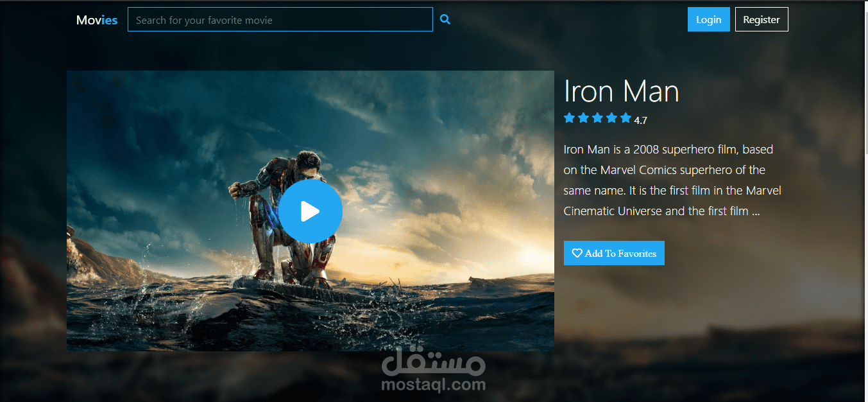Image resolution: width=868 pixels, height=402 pixels.
Task: Click the Iron Man title
Action: [621, 91]
